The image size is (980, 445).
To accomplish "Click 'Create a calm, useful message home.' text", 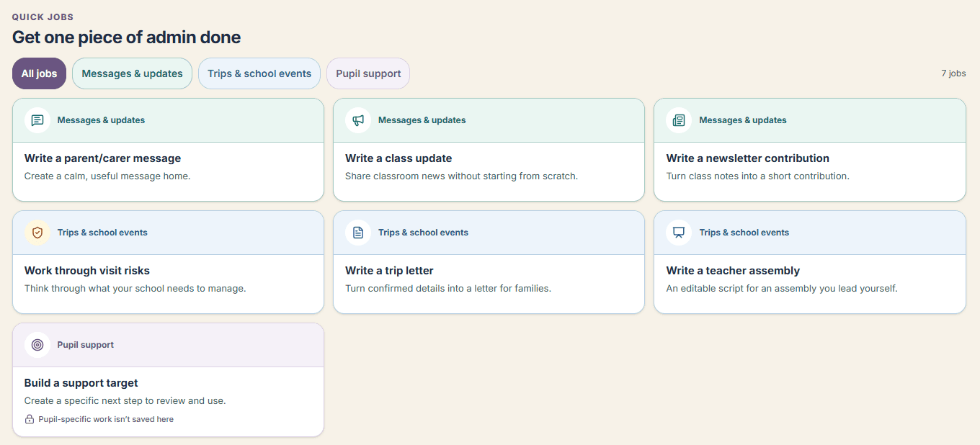I will coord(107,176).
